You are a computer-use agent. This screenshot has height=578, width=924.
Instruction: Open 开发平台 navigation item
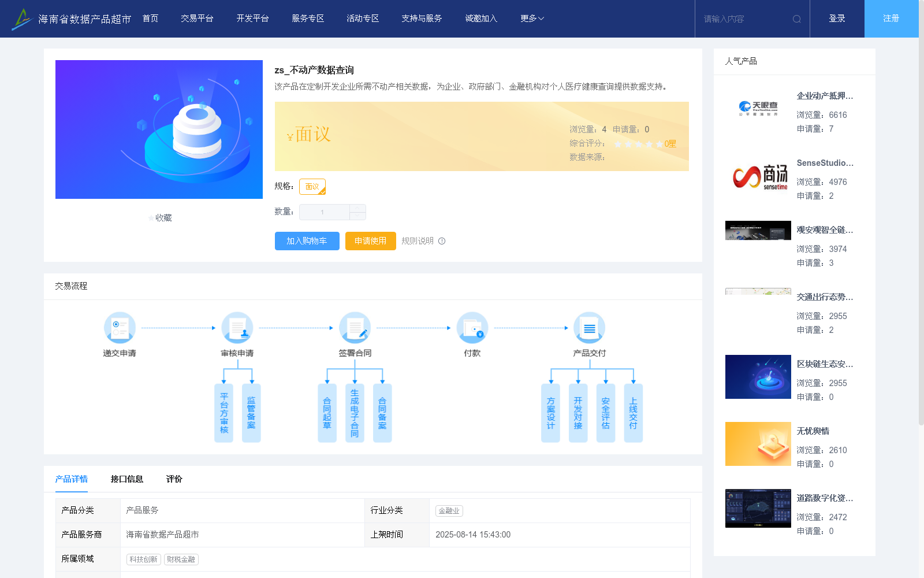click(252, 18)
